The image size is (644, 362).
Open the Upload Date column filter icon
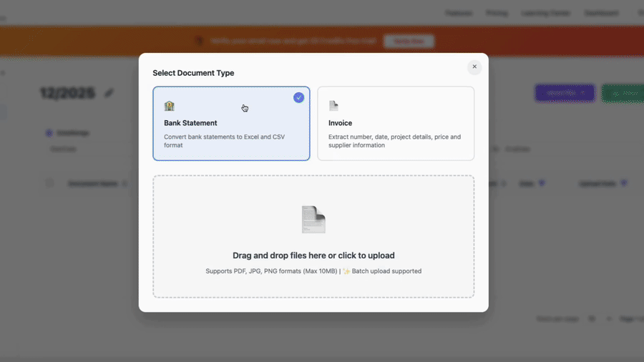(x=624, y=184)
